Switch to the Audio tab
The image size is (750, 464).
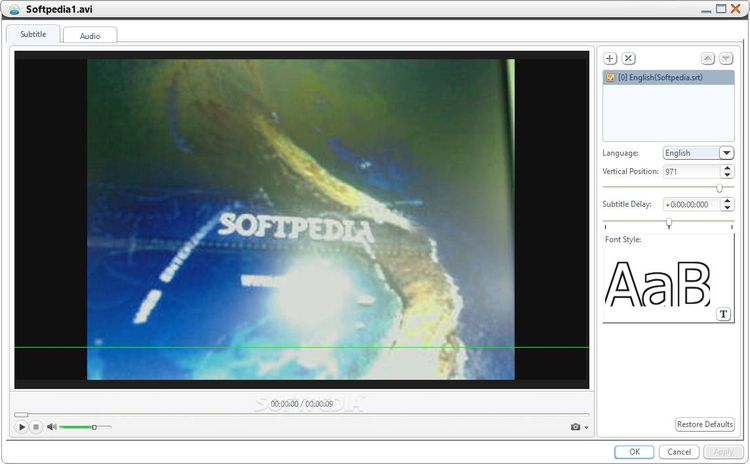pyautogui.click(x=90, y=36)
